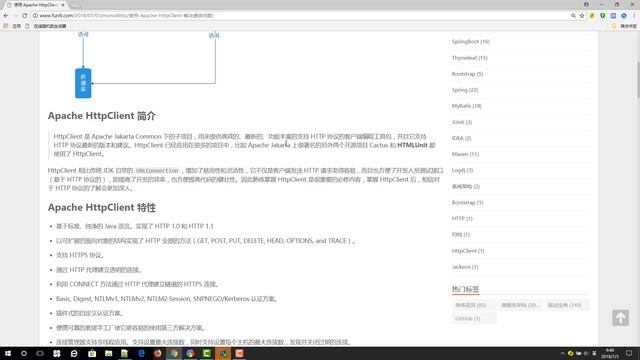Viewport: 640px width, 360px height.
Task: Select the Apache HttpClient tab
Action: 36,5
